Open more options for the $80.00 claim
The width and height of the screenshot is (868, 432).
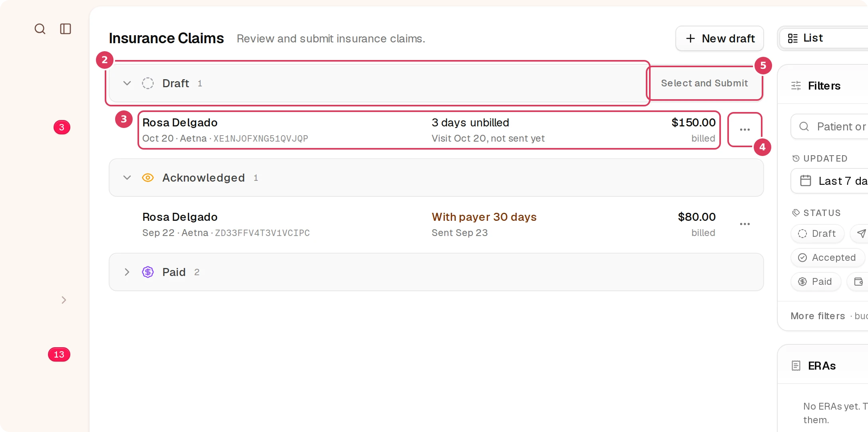[745, 224]
